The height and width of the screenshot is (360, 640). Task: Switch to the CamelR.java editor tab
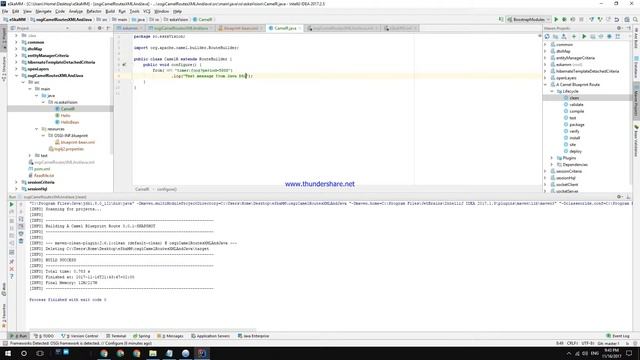coord(285,28)
